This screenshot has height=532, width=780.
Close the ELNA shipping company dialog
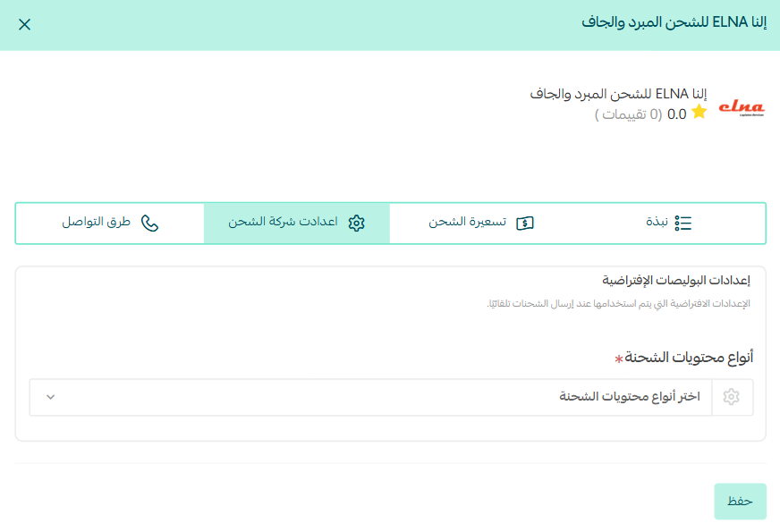pyautogui.click(x=24, y=24)
